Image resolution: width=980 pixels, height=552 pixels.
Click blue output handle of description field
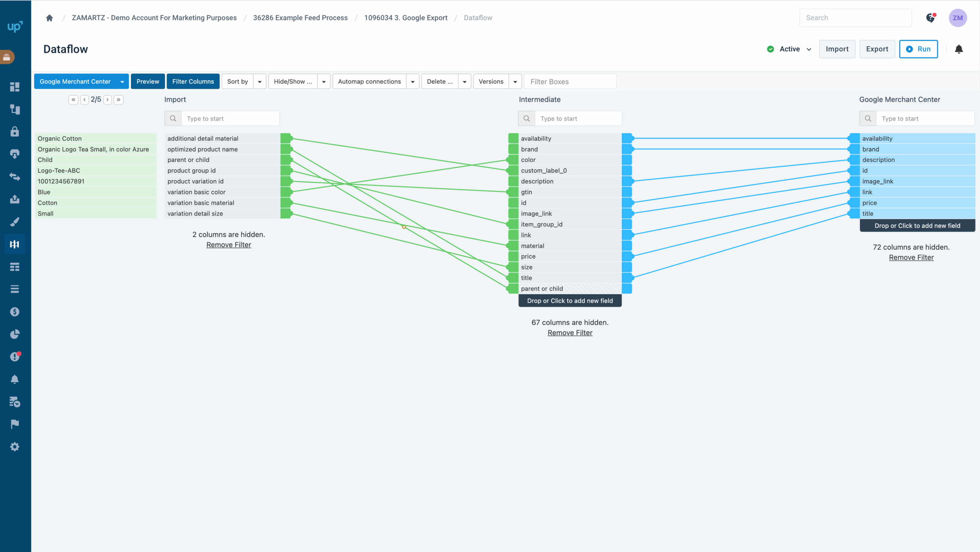(627, 181)
